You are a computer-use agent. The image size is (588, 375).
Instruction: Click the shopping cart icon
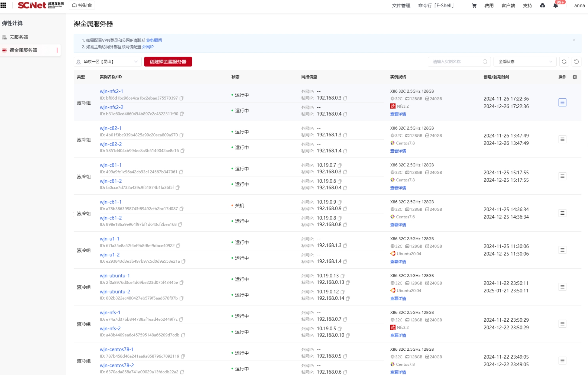[x=474, y=5]
